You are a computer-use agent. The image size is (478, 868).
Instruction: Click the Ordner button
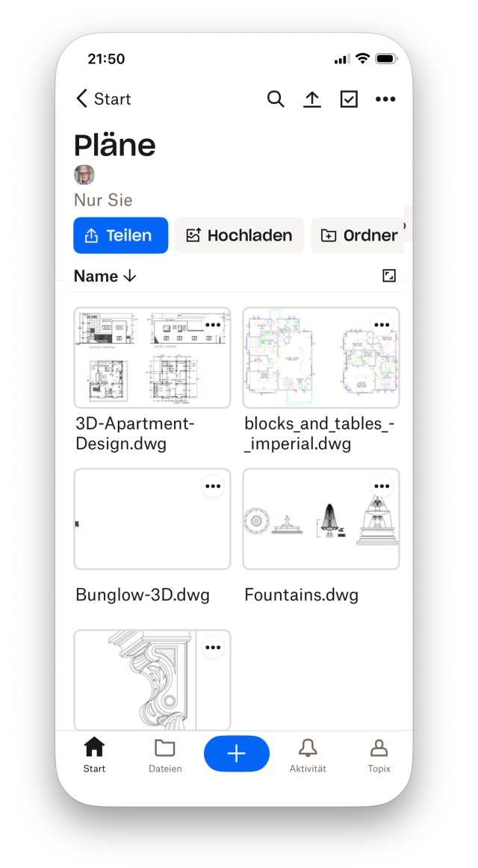pyautogui.click(x=358, y=235)
